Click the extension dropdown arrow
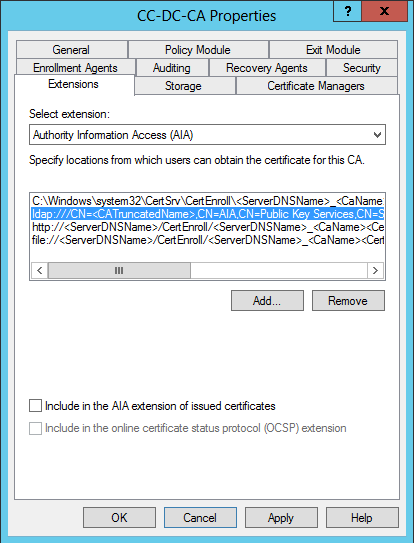This screenshot has height=543, width=414. coord(377,135)
